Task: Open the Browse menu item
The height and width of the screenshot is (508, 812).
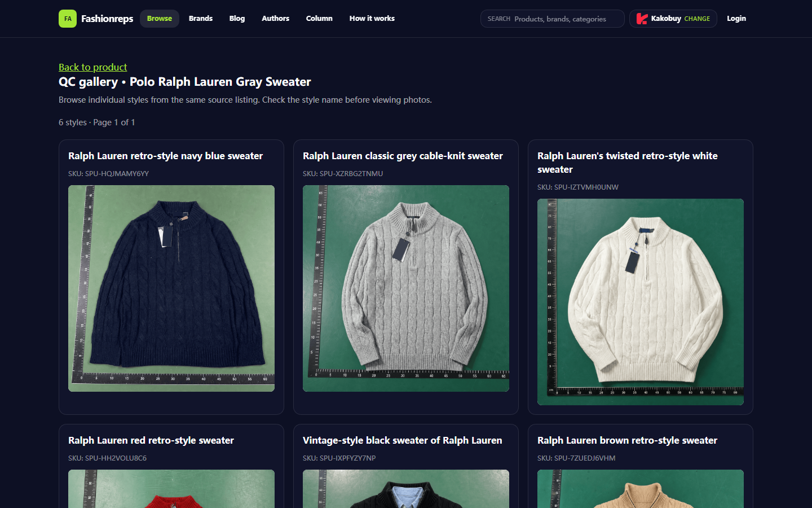Action: click(x=160, y=19)
